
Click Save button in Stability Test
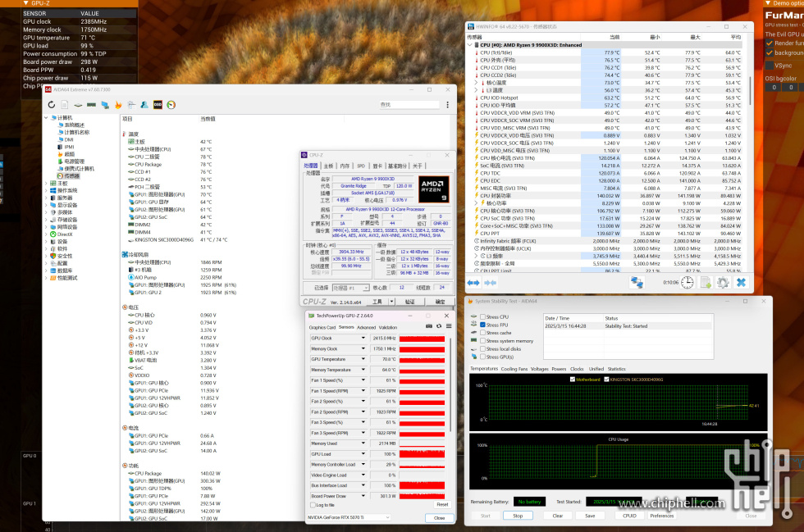(590, 516)
